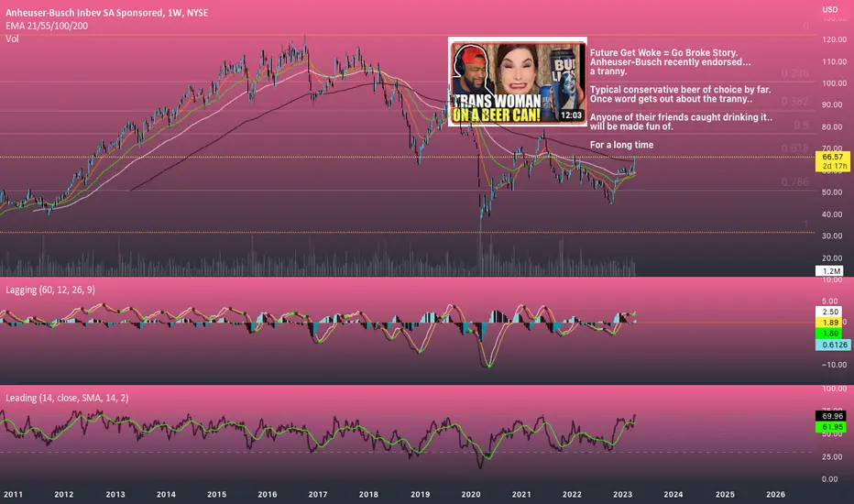Screen dimensions: 854x504
Task: Click the 0.786 Fibonacci level label
Action: (794, 182)
